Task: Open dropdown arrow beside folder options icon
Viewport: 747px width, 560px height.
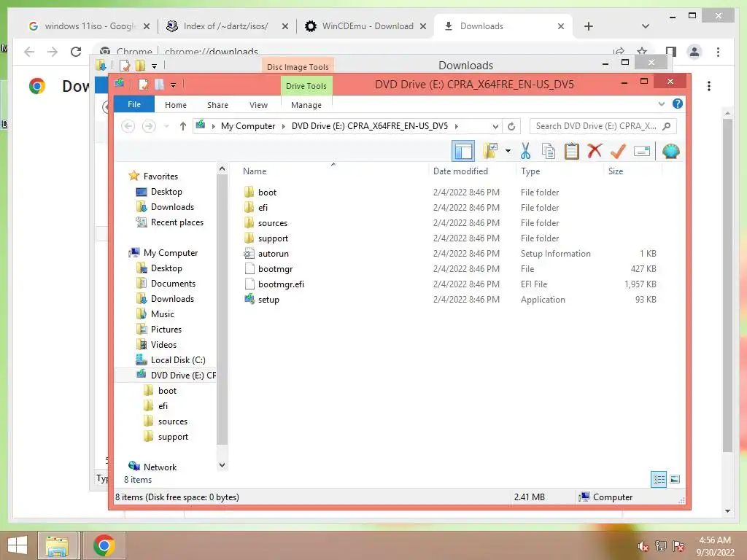Action: pos(508,152)
